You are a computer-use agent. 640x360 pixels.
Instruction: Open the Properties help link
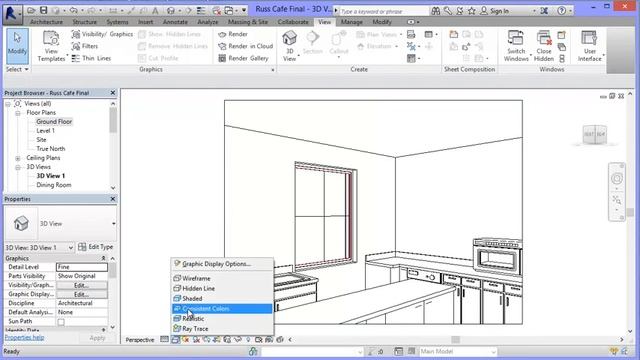24,338
